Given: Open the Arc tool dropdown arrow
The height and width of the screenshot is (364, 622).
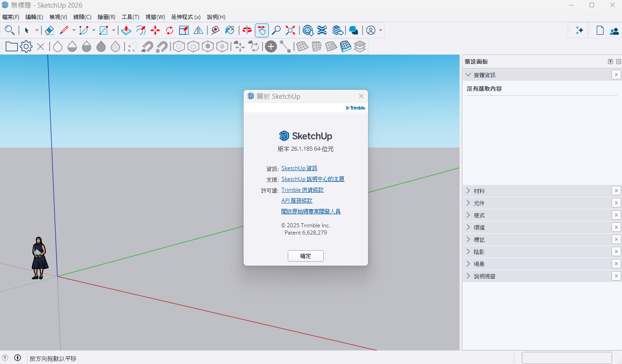Looking at the screenshot, I should point(93,31).
